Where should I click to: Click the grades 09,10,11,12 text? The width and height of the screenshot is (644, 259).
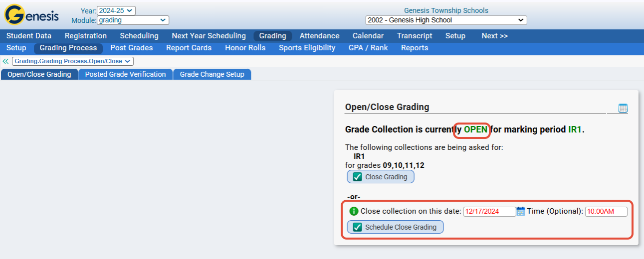(404, 165)
